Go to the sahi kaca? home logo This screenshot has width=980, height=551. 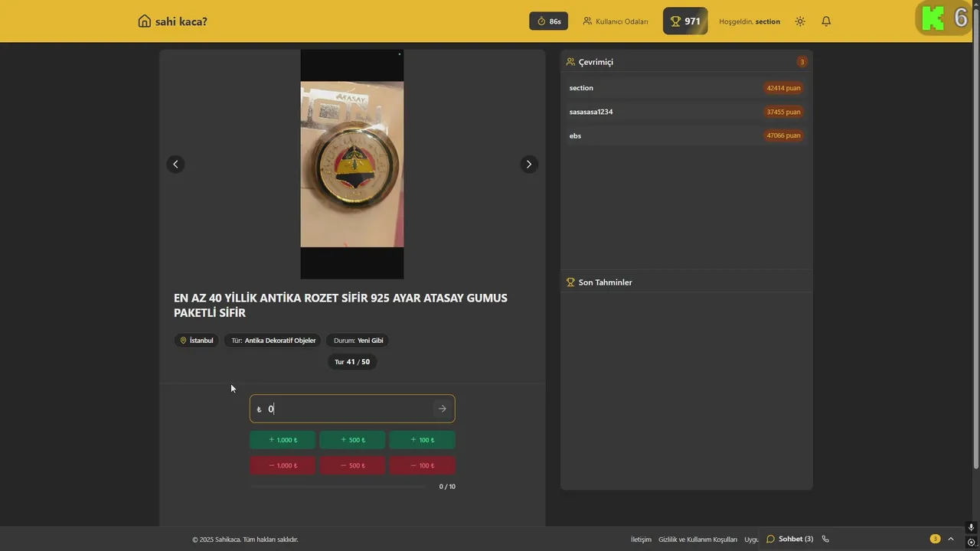click(172, 21)
